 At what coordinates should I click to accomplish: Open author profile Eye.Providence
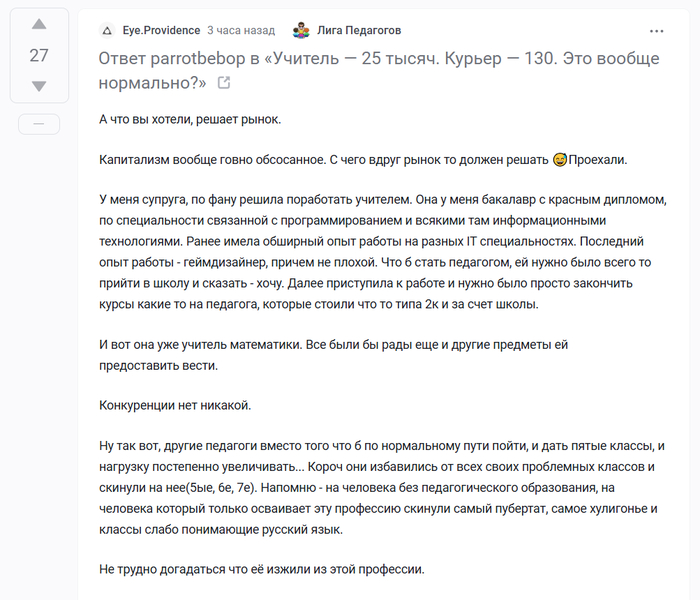tap(161, 31)
